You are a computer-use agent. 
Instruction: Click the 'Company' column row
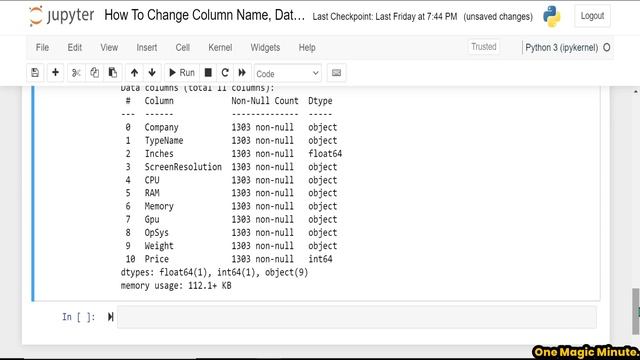tap(231, 127)
